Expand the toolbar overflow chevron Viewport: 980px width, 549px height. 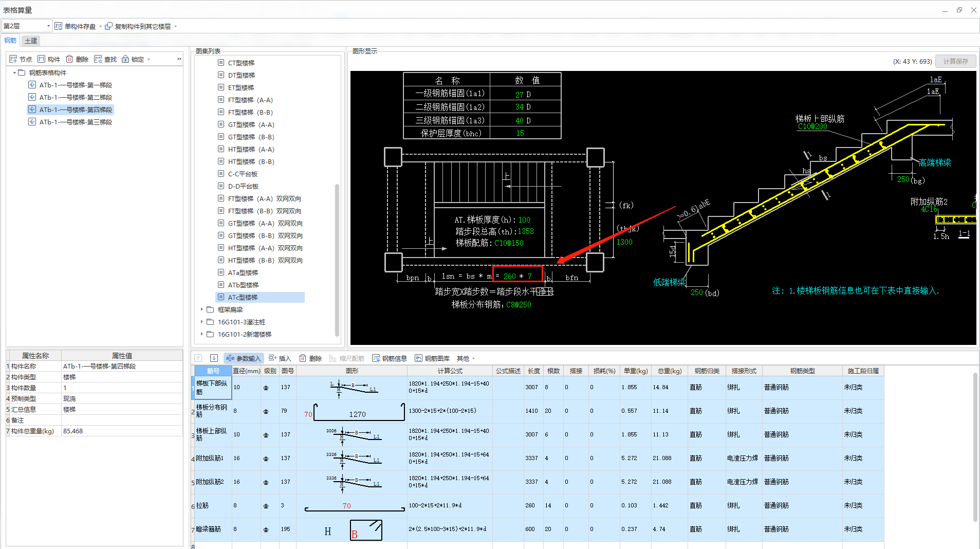click(179, 59)
